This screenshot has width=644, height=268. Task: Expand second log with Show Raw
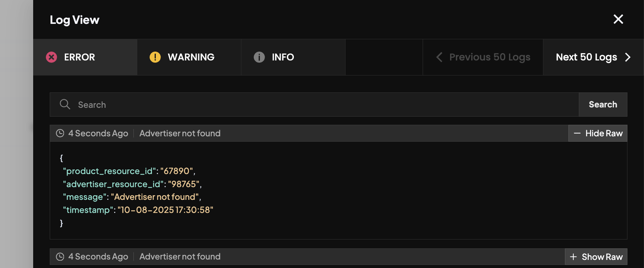coord(596,256)
